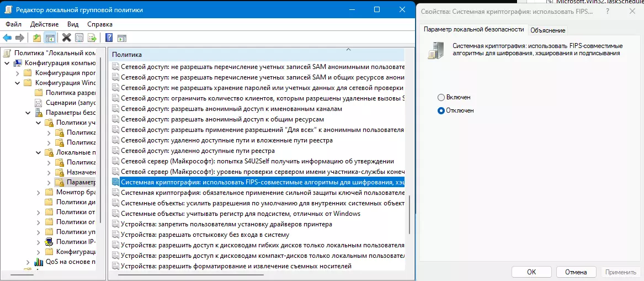
Task: Open the Вид menu
Action: (x=73, y=24)
